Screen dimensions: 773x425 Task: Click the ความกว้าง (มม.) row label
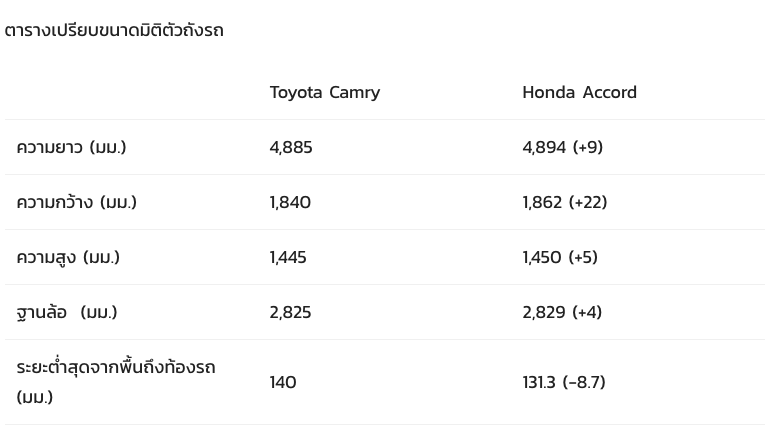tap(76, 202)
